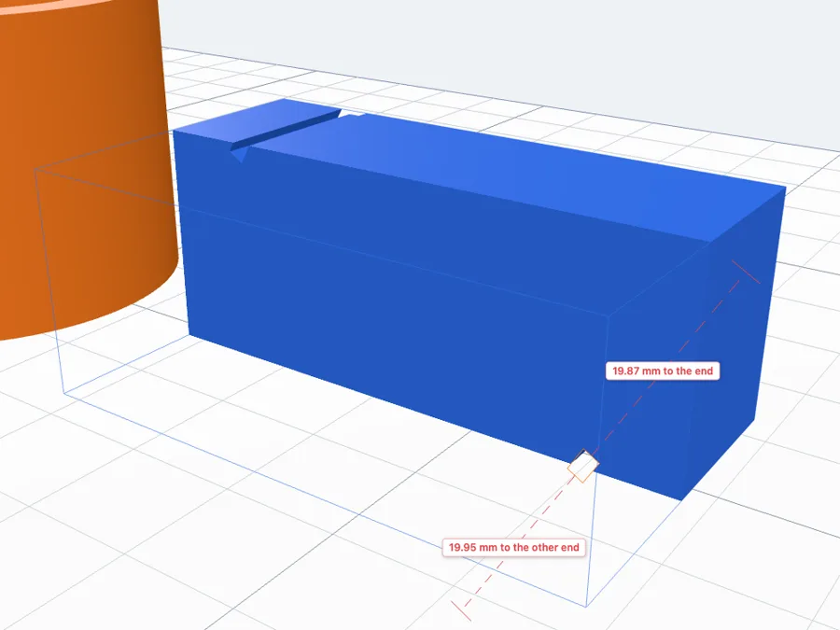Click the '19.87 mm to the end' label
This screenshot has height=630, width=840.
(662, 371)
